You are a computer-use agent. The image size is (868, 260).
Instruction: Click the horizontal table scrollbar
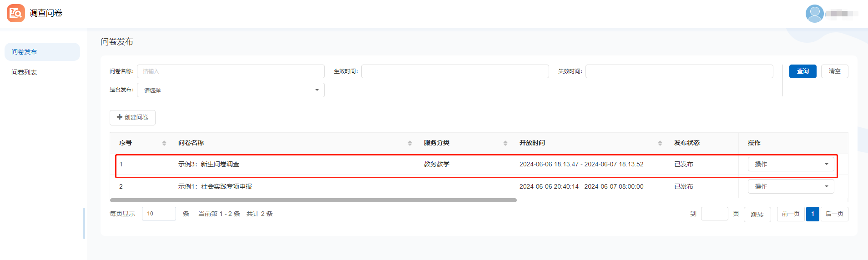tap(313, 200)
